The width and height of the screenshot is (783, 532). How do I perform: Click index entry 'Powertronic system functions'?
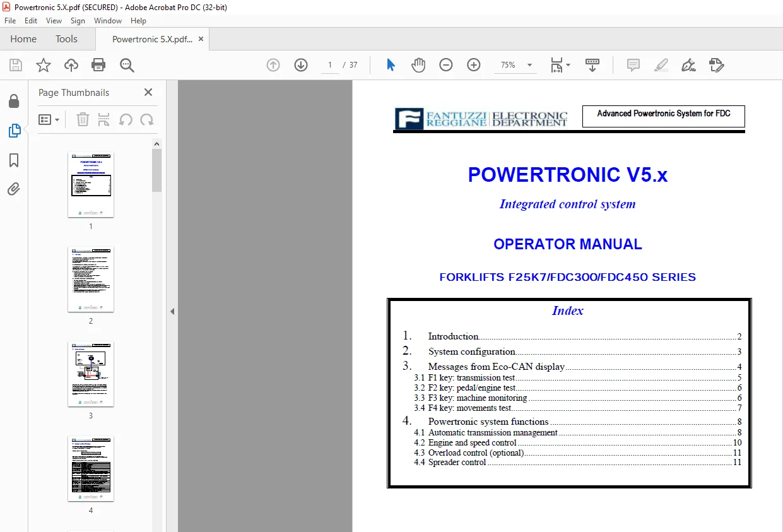pyautogui.click(x=488, y=422)
